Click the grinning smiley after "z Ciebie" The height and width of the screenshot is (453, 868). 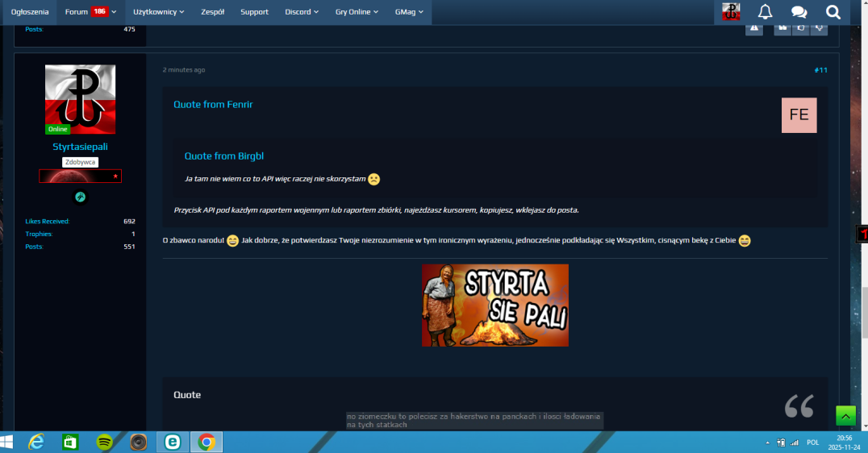745,240
